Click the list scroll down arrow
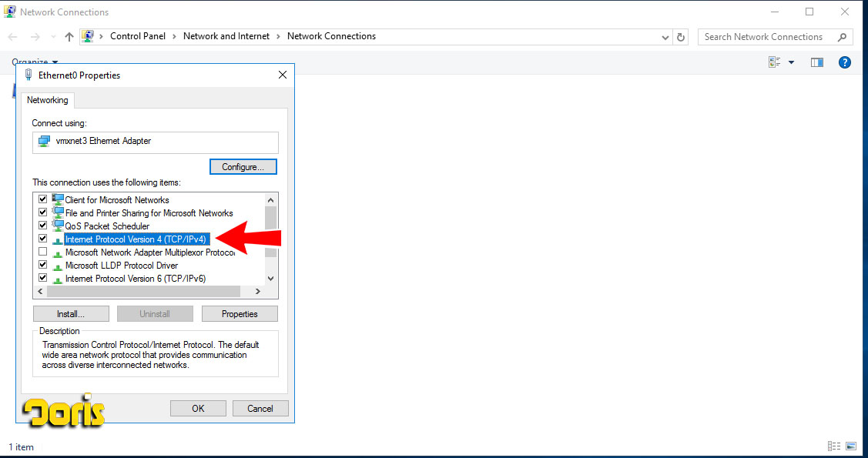 tap(270, 279)
